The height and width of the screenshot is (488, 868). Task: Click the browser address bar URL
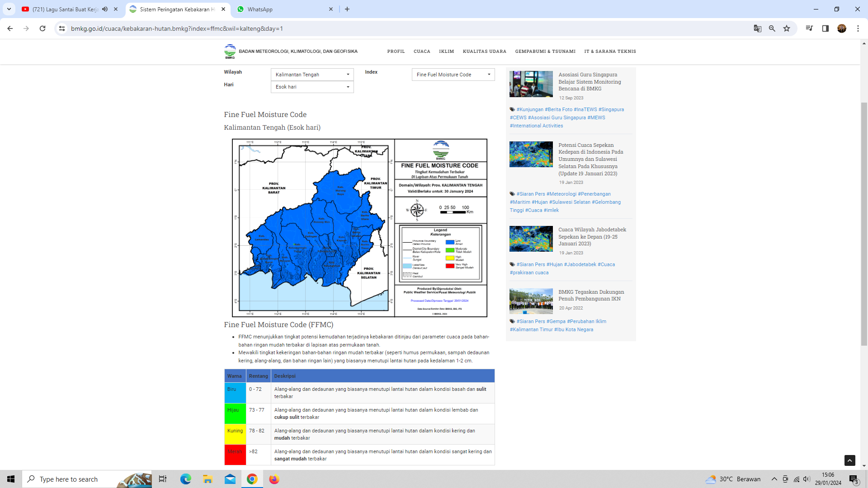pyautogui.click(x=177, y=28)
